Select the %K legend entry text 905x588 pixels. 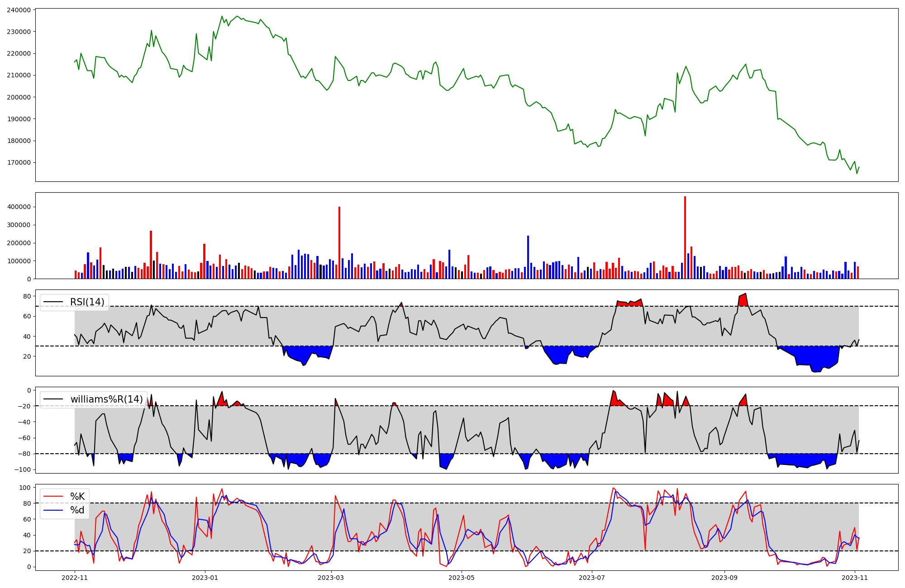(77, 497)
